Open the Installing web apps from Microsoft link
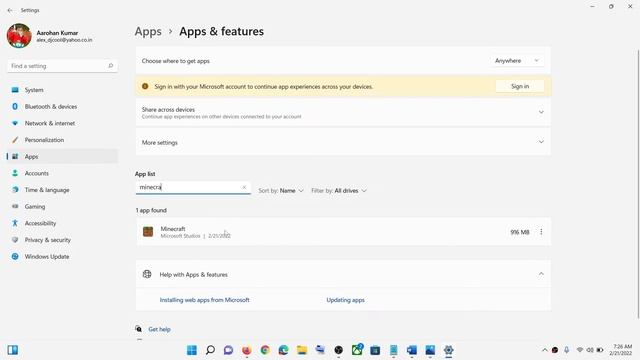Image resolution: width=640 pixels, height=360 pixels. click(x=204, y=300)
